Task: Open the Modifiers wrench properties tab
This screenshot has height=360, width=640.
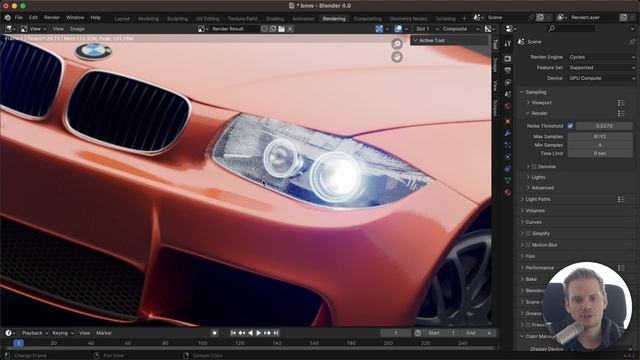Action: click(508, 133)
